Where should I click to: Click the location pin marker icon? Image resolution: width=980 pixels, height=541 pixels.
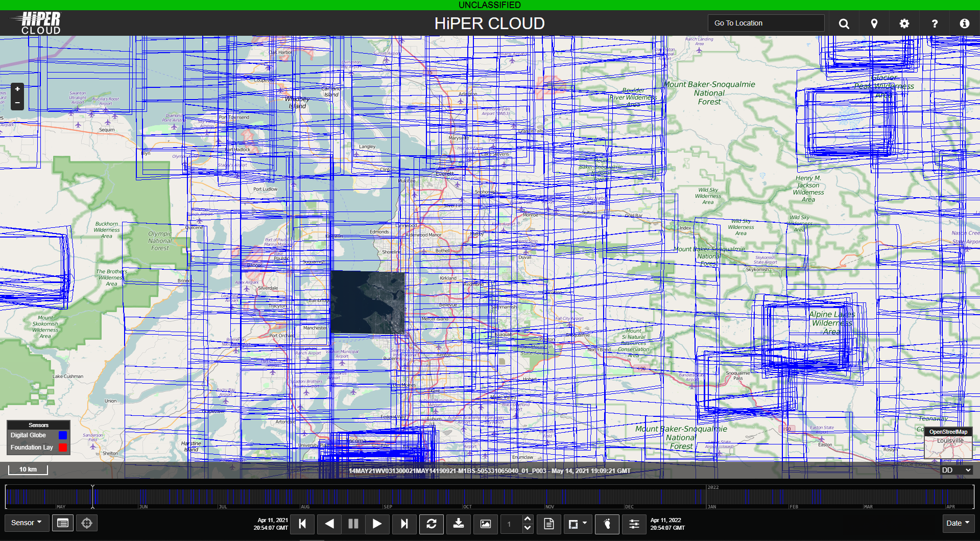tap(874, 23)
